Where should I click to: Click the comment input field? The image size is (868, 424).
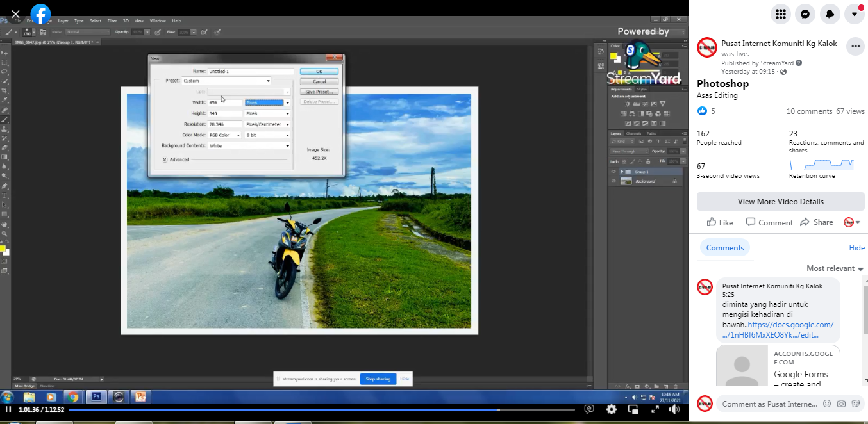point(769,404)
